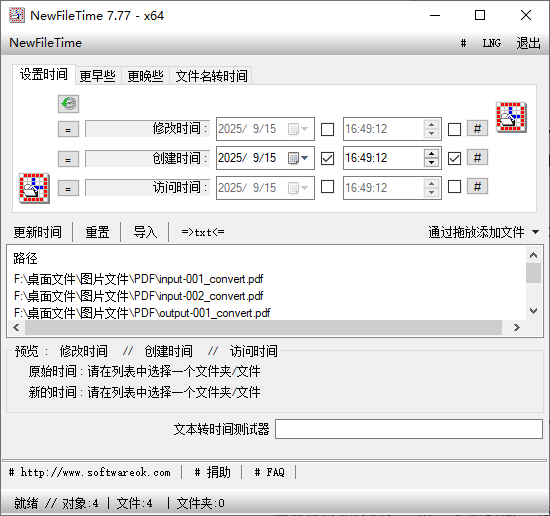Click the = button for 访问时间

68,189
